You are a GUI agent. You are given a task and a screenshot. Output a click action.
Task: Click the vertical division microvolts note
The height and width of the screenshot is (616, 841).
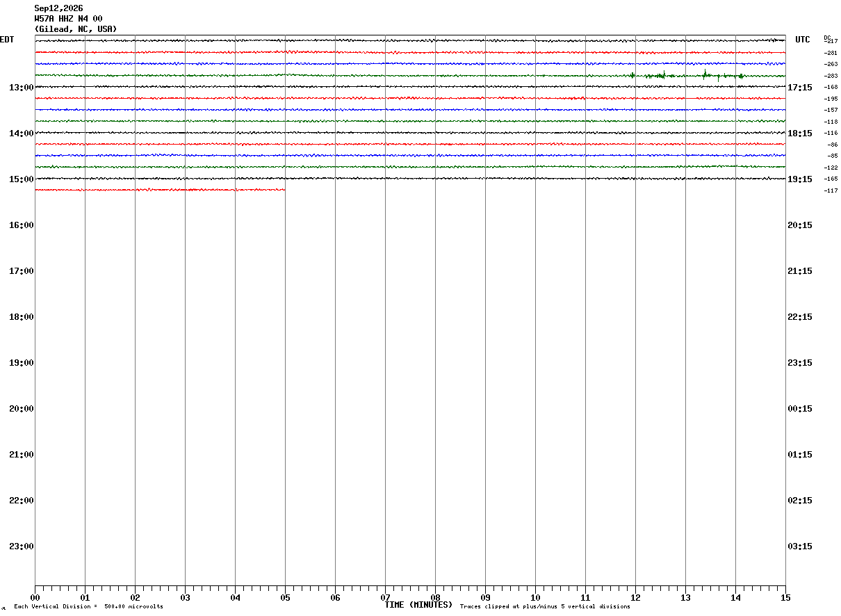[89, 607]
